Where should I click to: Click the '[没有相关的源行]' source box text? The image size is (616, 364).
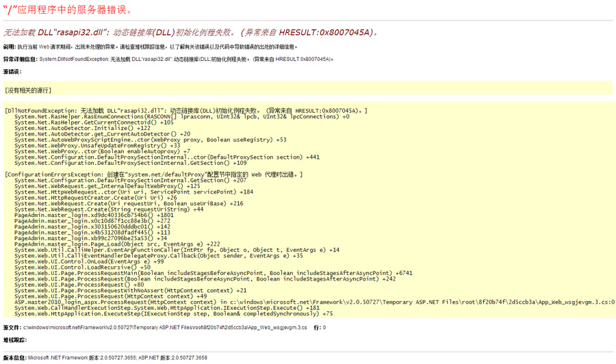pyautogui.click(x=28, y=90)
